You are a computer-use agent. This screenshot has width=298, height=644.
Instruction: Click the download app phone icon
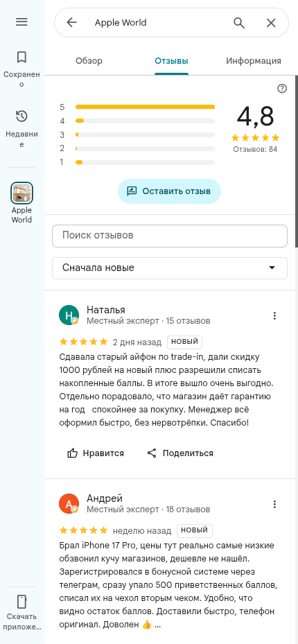pos(21,601)
